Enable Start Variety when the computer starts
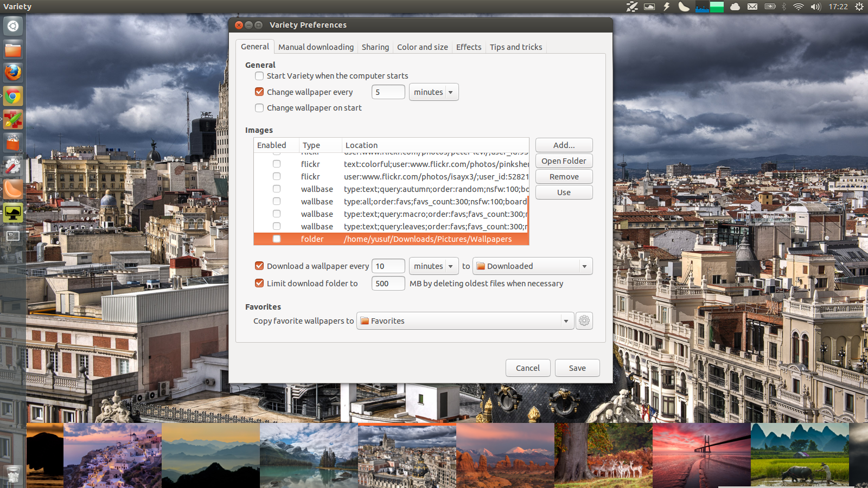Screen dimensions: 868x488 point(259,76)
